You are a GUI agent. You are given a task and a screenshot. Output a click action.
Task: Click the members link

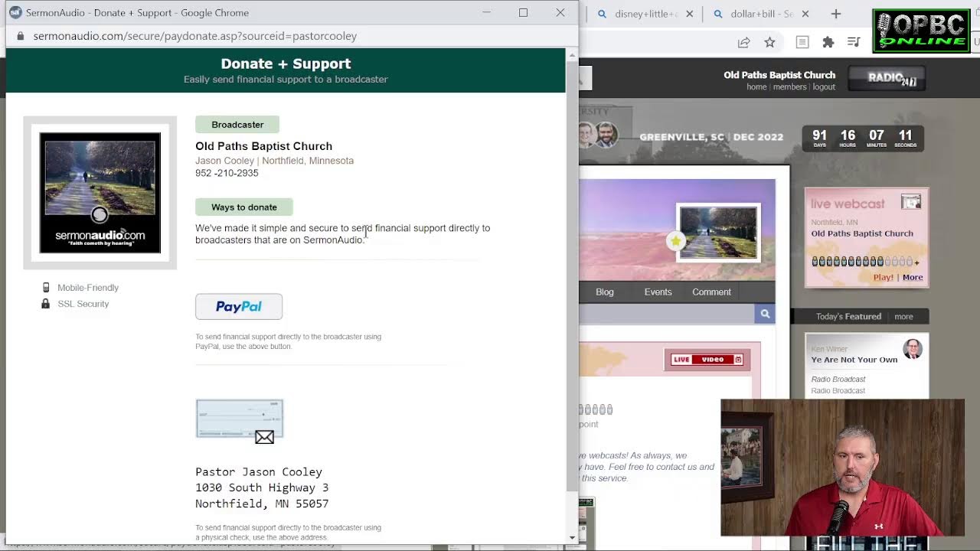(x=789, y=87)
